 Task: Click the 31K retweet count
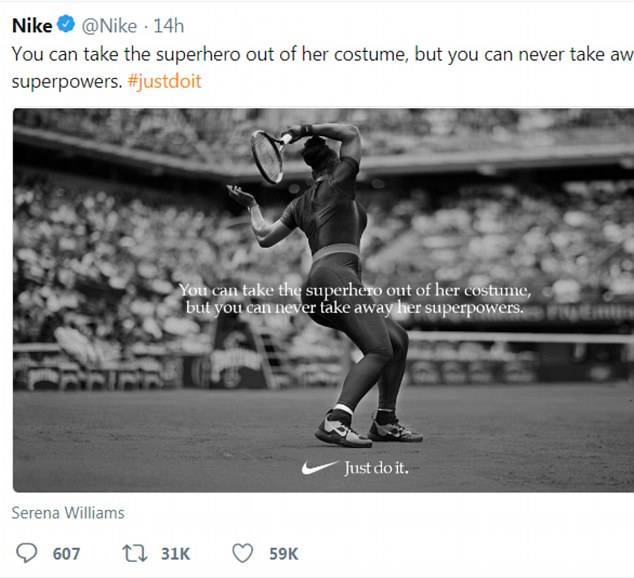pos(174,553)
